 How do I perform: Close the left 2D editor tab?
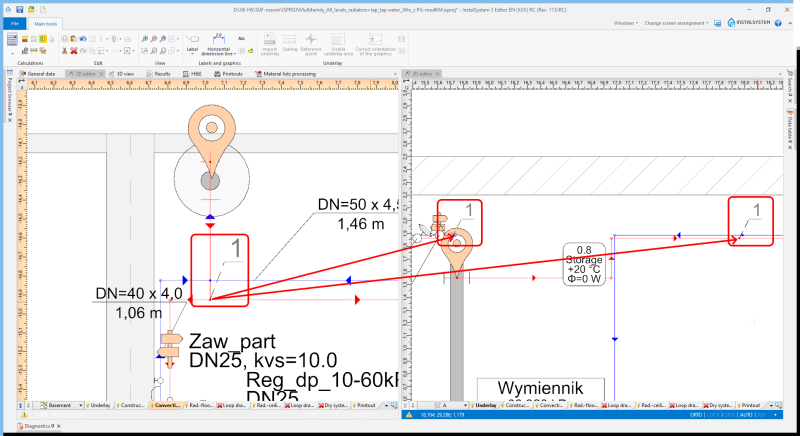[101, 74]
